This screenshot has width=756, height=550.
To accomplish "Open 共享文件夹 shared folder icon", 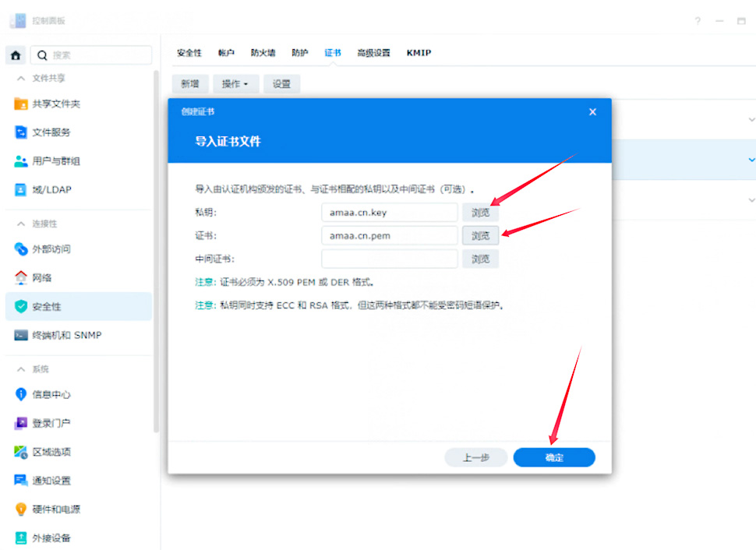I will click(x=21, y=104).
